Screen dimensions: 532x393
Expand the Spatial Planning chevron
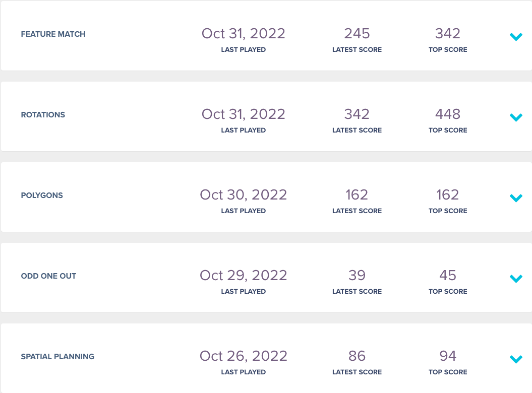516,359
